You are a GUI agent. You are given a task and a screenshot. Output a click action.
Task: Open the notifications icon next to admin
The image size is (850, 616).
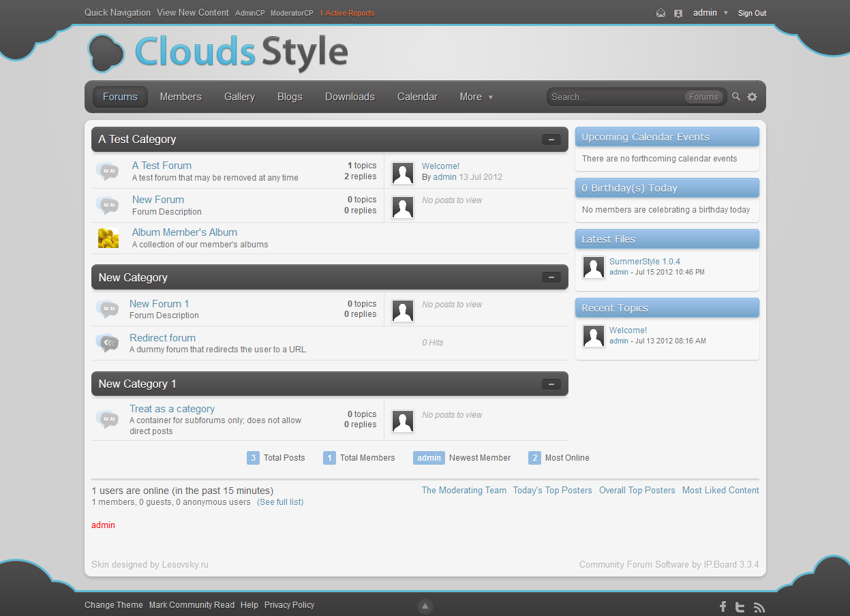point(678,13)
